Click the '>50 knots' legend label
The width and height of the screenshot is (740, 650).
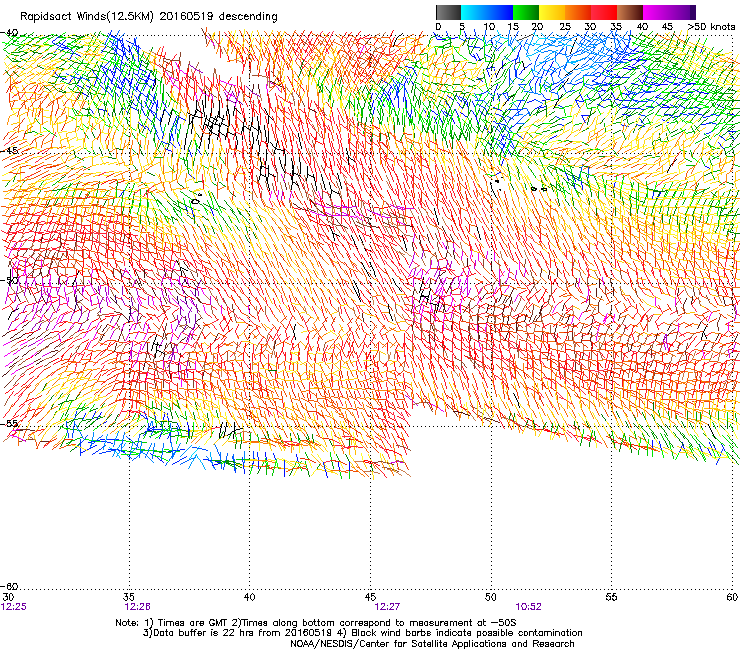tap(711, 27)
